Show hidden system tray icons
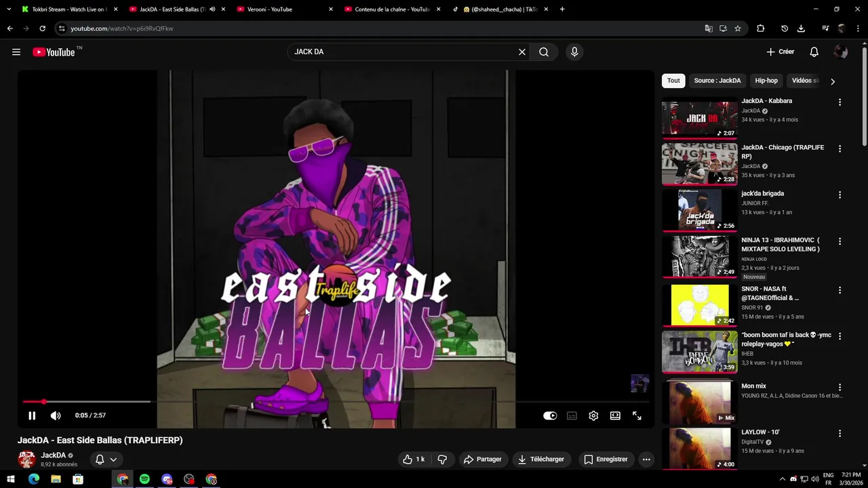The width and height of the screenshot is (868, 488). 782,479
